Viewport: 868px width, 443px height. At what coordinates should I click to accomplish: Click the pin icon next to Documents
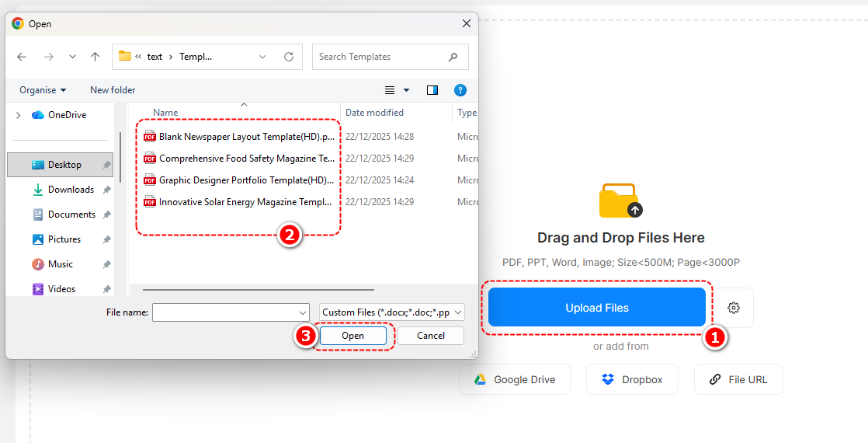point(106,215)
